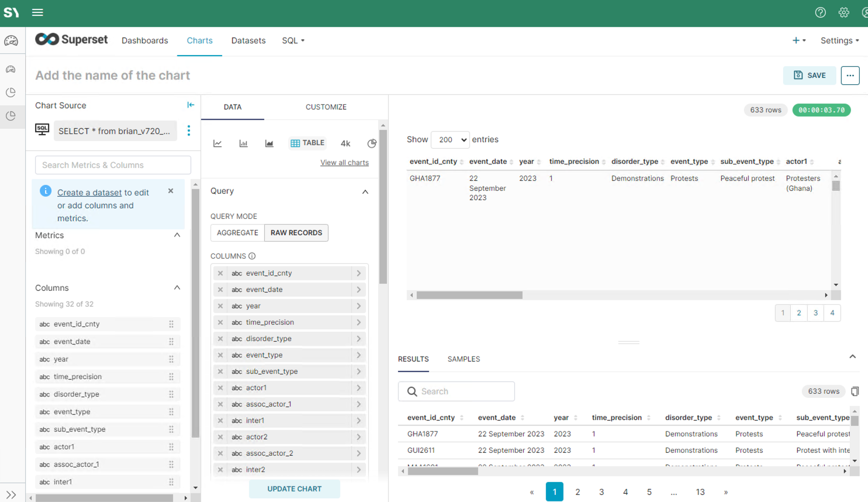Select the area chart visualization icon
868x502 pixels.
coord(269,143)
